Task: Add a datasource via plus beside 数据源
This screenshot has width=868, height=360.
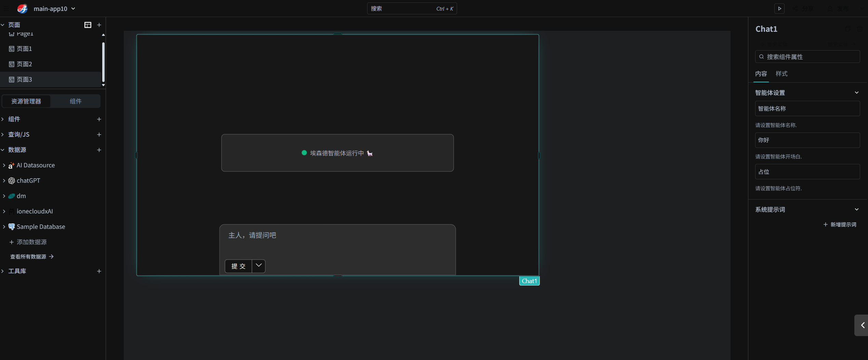Action: (99, 150)
